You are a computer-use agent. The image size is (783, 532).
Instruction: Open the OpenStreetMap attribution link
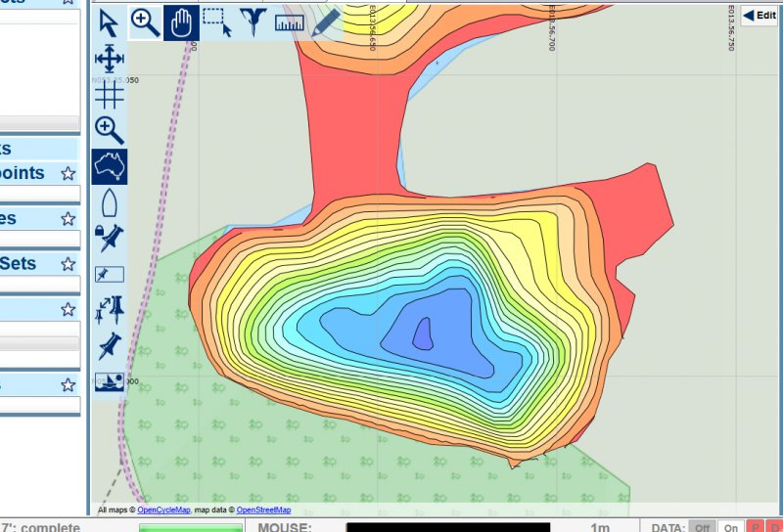pyautogui.click(x=263, y=510)
